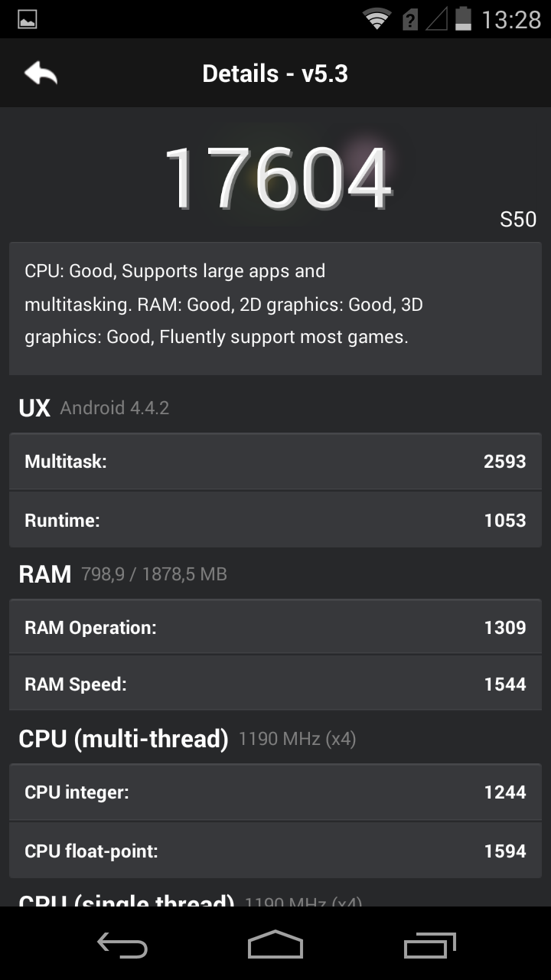The height and width of the screenshot is (980, 551).
Task: Tap the back arrow in the header
Action: tap(41, 73)
